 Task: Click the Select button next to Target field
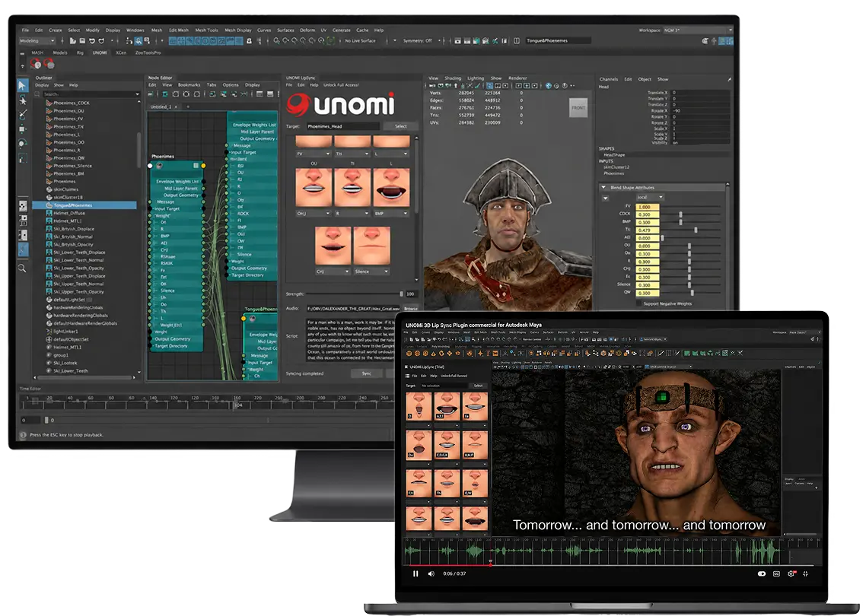tap(400, 126)
